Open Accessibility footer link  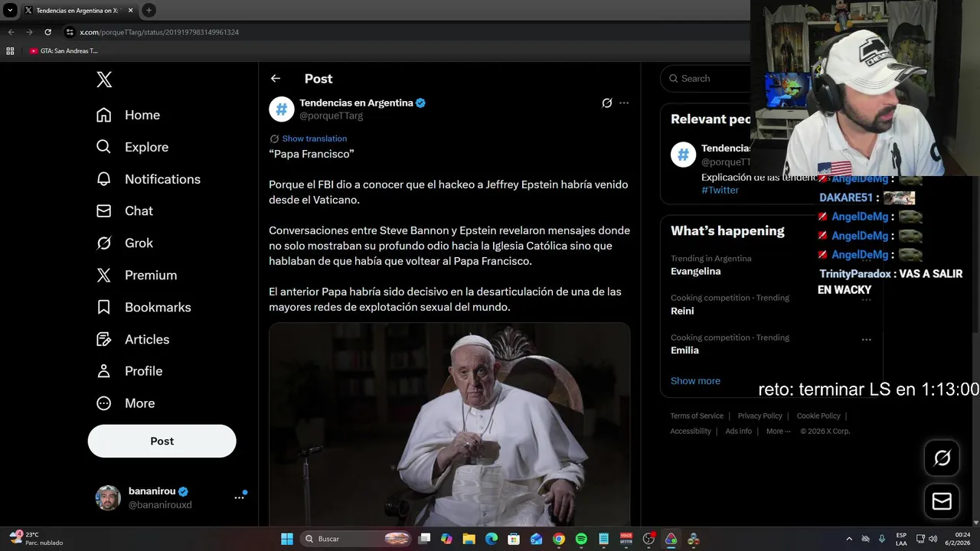691,431
